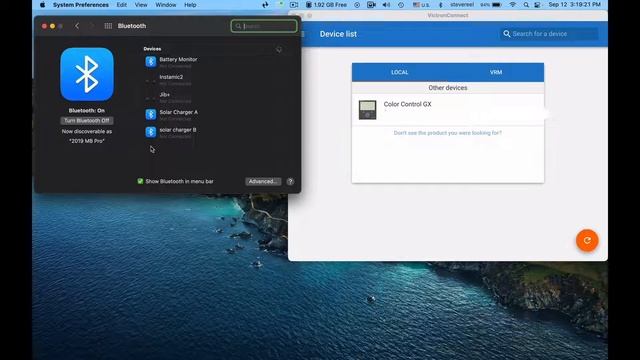Open the Apple menu
This screenshot has width=640, height=360.
click(42, 5)
